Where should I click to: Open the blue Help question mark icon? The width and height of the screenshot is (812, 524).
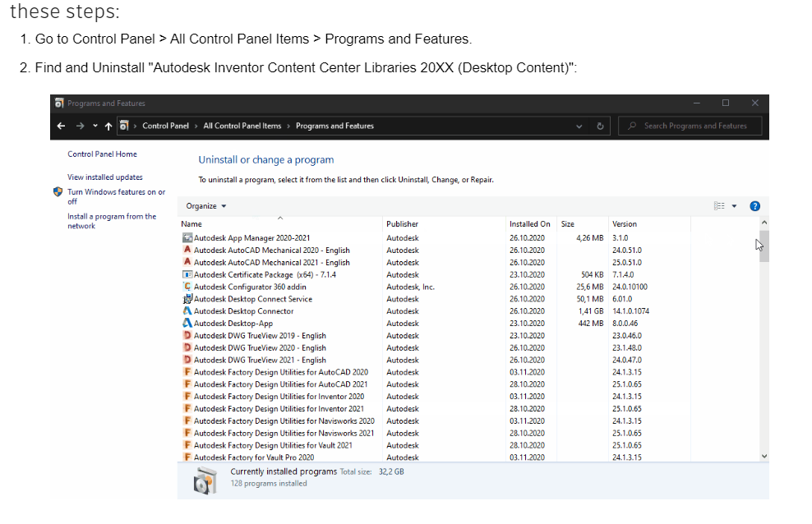coord(755,206)
